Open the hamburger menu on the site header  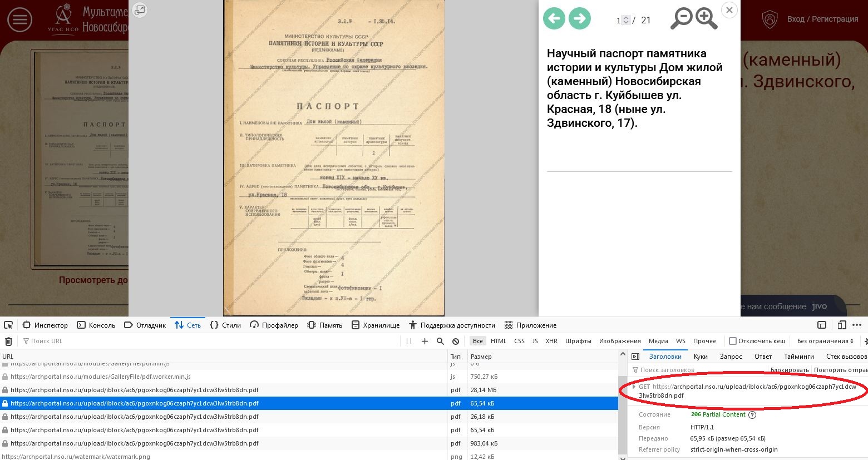19,20
